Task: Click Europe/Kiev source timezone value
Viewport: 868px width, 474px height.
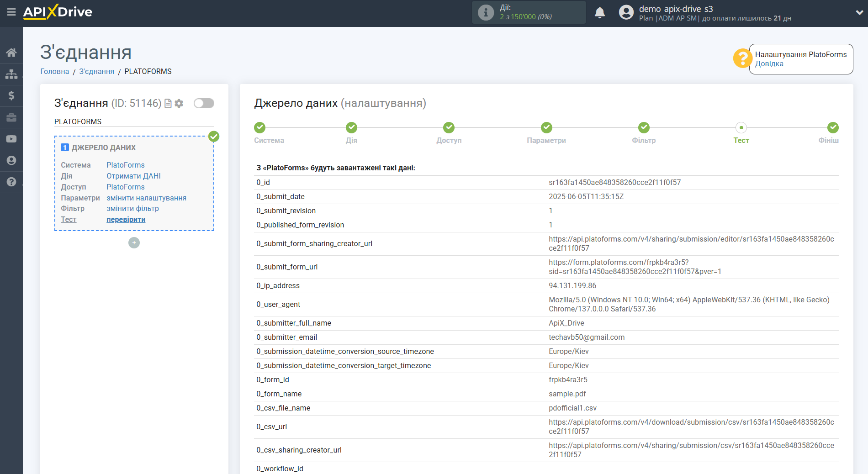Action: [x=568, y=352]
